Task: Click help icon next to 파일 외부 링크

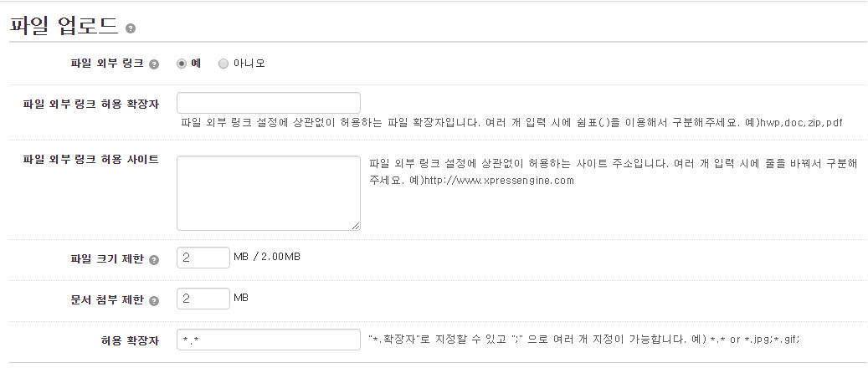Action: tap(154, 64)
